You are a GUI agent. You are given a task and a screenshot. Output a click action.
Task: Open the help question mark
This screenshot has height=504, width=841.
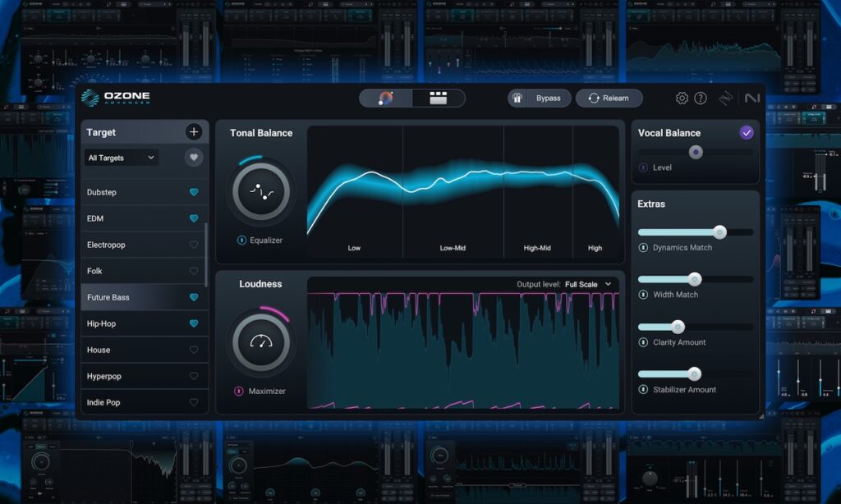[701, 99]
